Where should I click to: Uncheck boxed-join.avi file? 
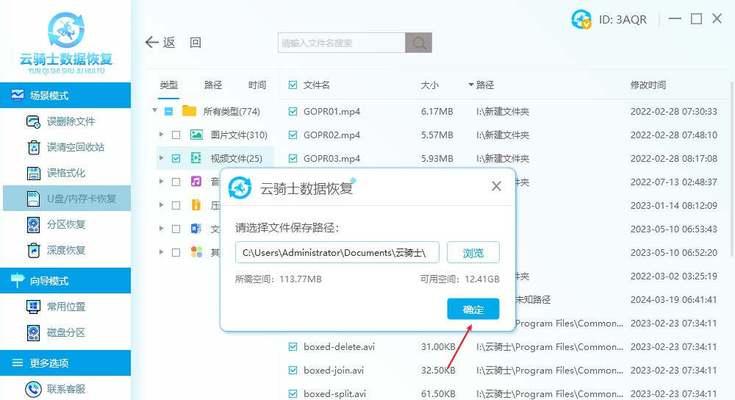(293, 370)
